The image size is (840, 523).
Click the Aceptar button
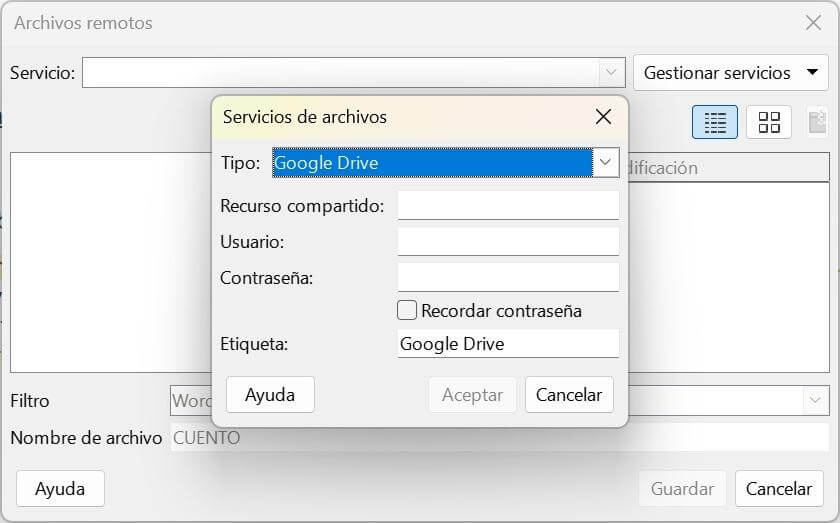[x=472, y=394]
